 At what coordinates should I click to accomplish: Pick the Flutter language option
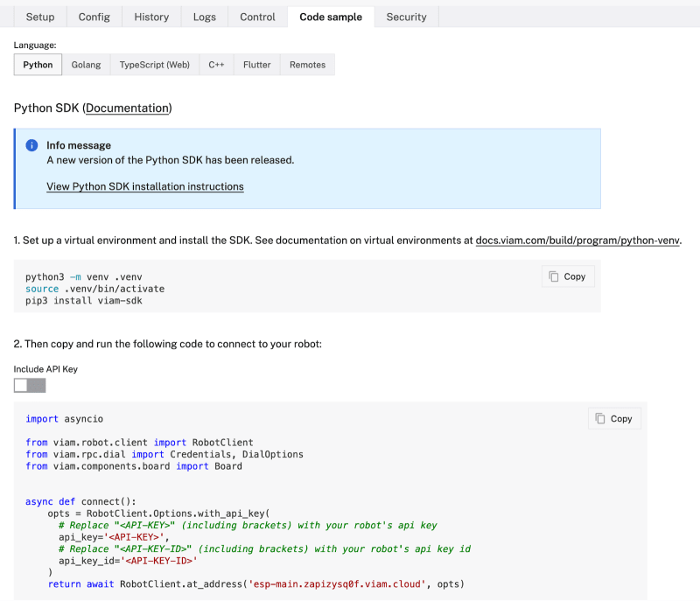257,65
